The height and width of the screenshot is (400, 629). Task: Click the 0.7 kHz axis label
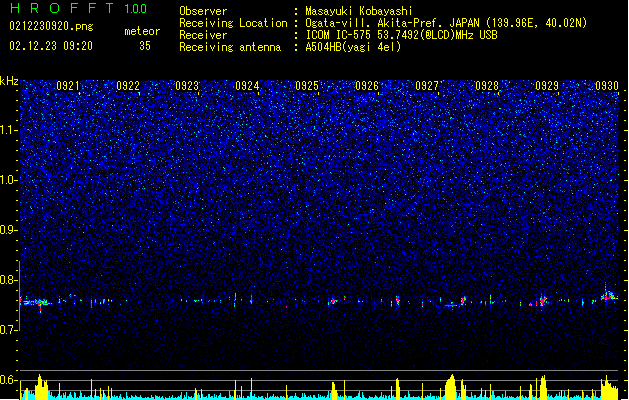[8, 330]
